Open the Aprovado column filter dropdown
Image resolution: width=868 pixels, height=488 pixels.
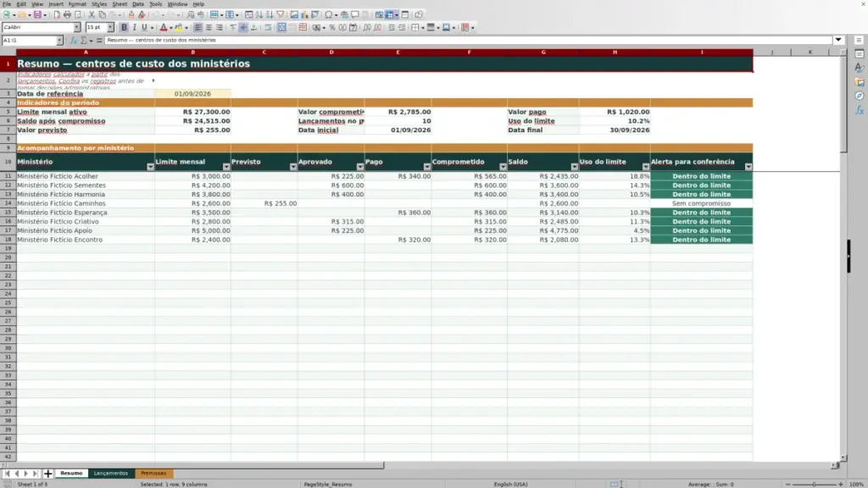click(359, 167)
